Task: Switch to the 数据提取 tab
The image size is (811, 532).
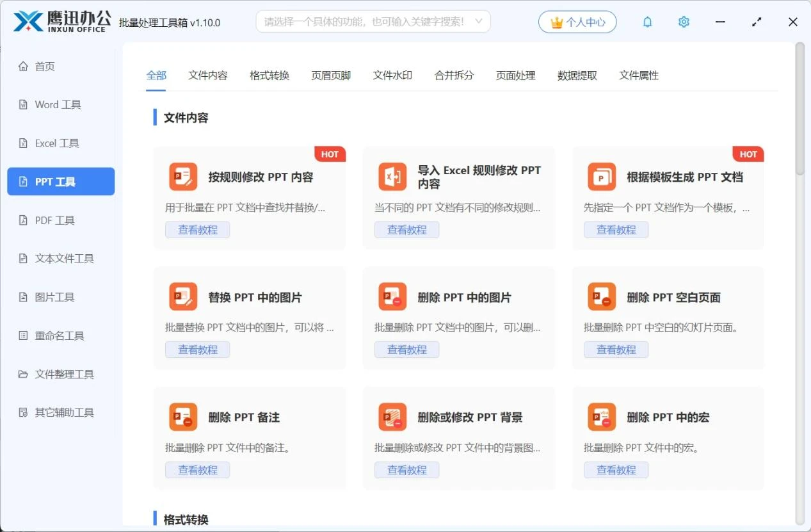Action: click(577, 75)
